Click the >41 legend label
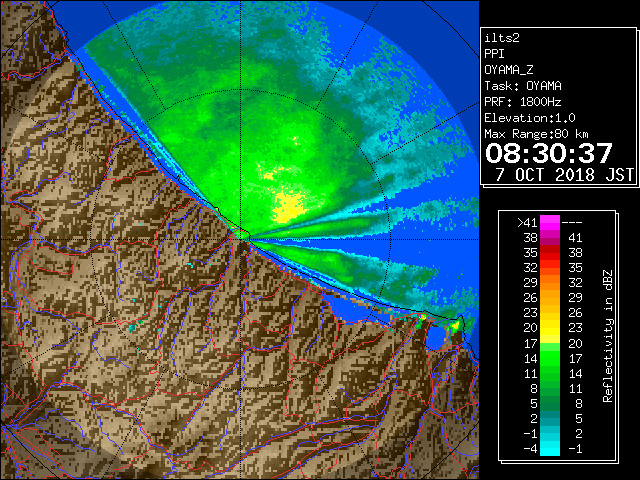Viewport: 640px width, 480px height. pos(527,223)
